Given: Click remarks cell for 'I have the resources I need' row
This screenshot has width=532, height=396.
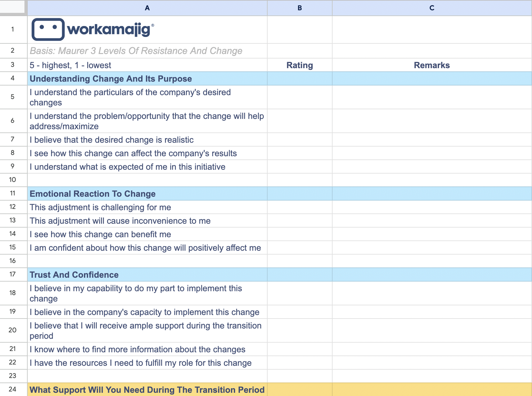Looking at the screenshot, I should [432, 363].
